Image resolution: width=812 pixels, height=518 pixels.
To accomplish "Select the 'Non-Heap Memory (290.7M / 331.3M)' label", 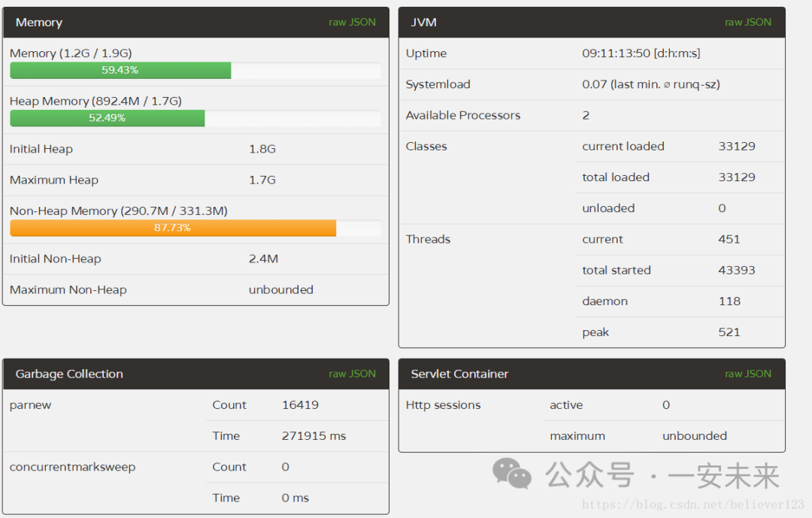I will click(x=119, y=211).
